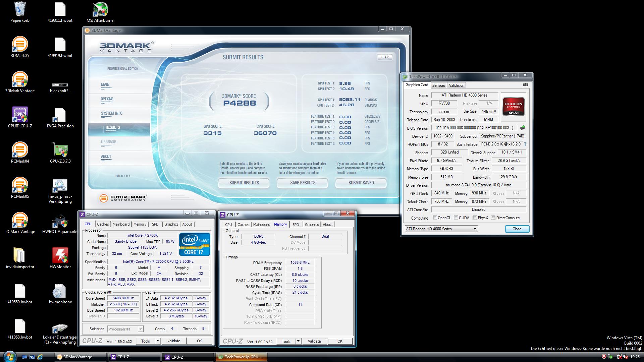This screenshot has height=362, width=644.
Task: Open the Papierkorb recycle bin icon
Action: (x=20, y=12)
